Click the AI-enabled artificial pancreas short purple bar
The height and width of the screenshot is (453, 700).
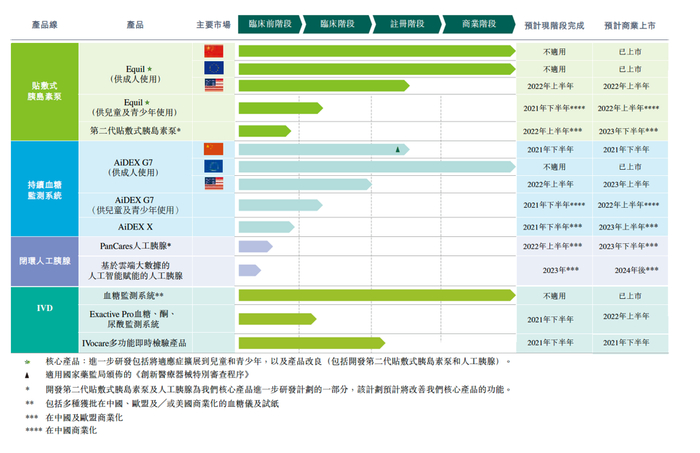(x=250, y=270)
